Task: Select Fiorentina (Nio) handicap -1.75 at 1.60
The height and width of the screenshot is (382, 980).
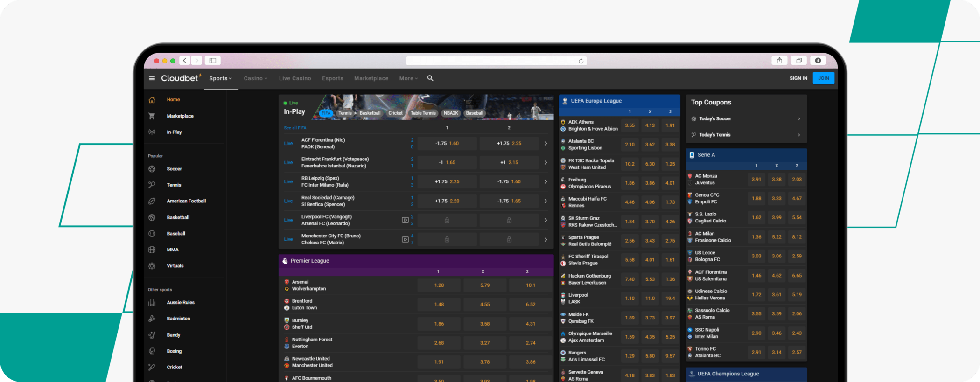Action: [447, 144]
